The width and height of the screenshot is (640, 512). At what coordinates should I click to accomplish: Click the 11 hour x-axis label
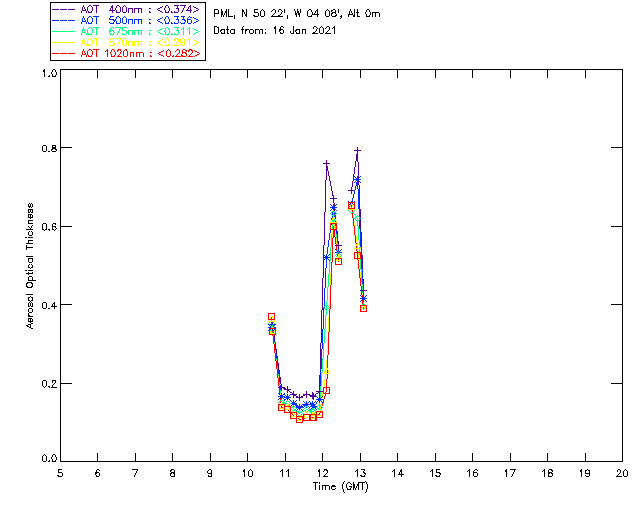(285, 473)
